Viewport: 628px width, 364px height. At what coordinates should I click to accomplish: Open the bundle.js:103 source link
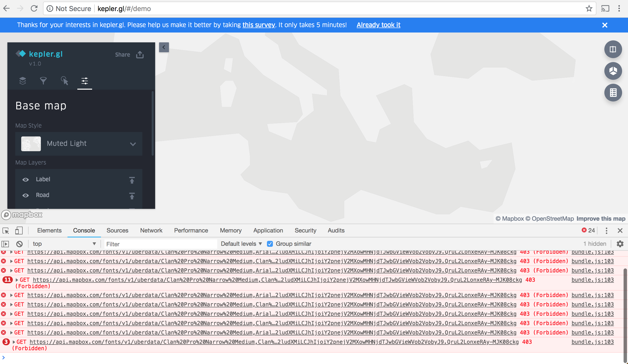[x=592, y=280]
